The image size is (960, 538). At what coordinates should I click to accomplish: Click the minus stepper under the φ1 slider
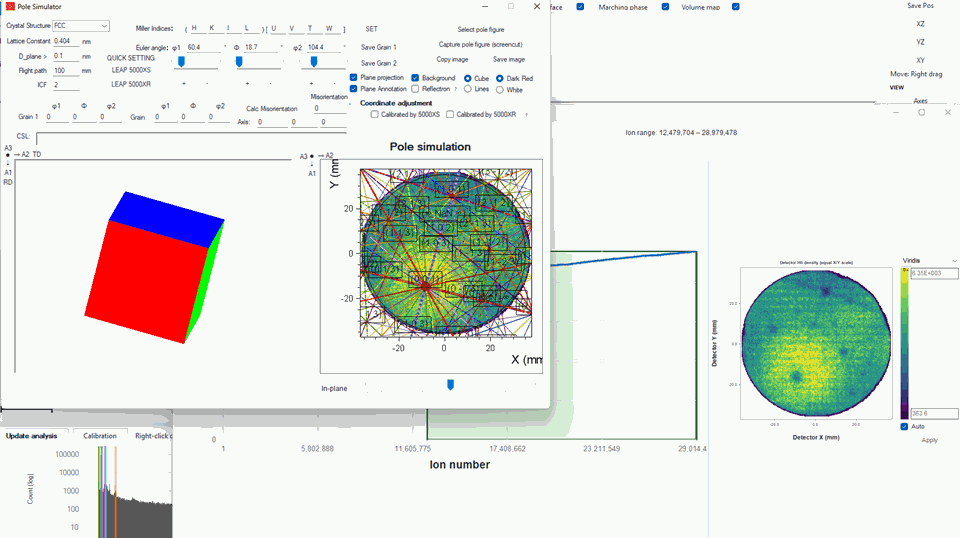point(207,83)
